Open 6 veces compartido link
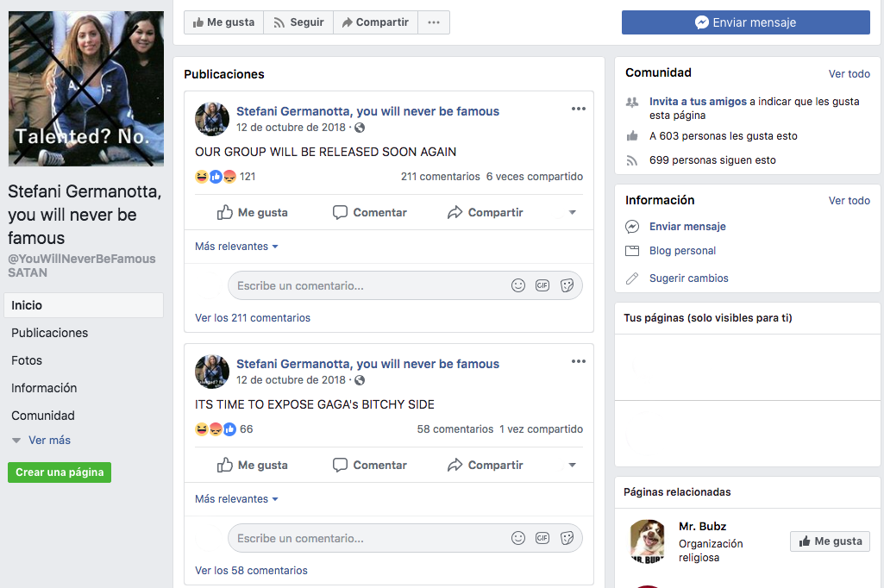This screenshot has height=588, width=884. pos(535,177)
